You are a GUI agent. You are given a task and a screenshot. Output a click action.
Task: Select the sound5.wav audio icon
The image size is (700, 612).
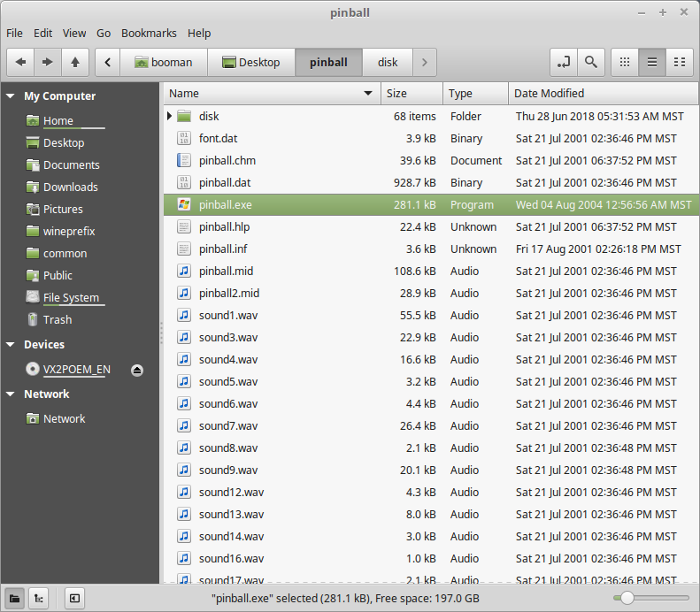click(x=184, y=381)
